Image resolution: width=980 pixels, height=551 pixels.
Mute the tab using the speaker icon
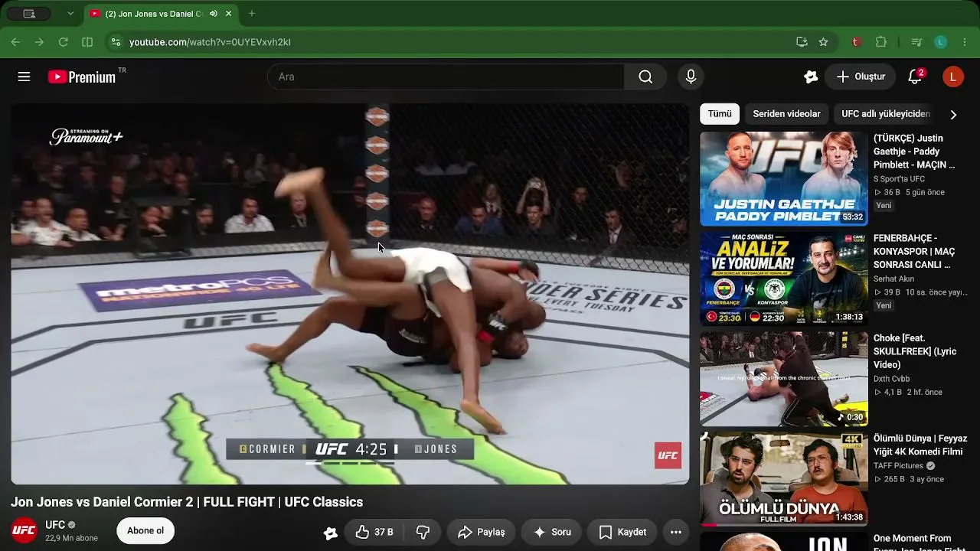[x=213, y=14]
